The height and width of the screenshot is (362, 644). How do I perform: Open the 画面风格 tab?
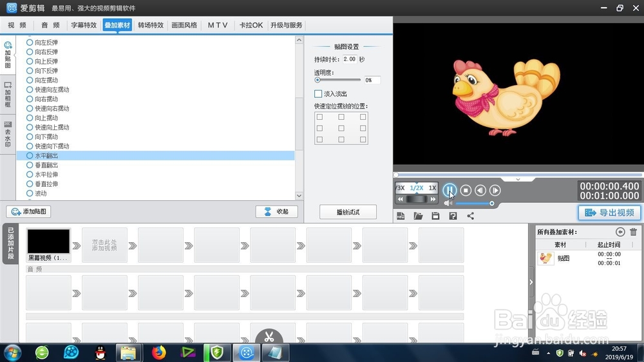[184, 25]
